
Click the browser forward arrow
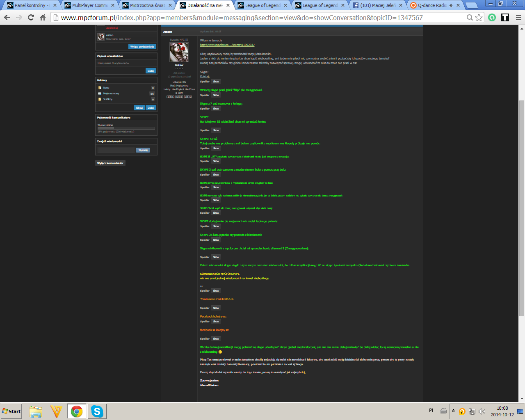pos(19,18)
